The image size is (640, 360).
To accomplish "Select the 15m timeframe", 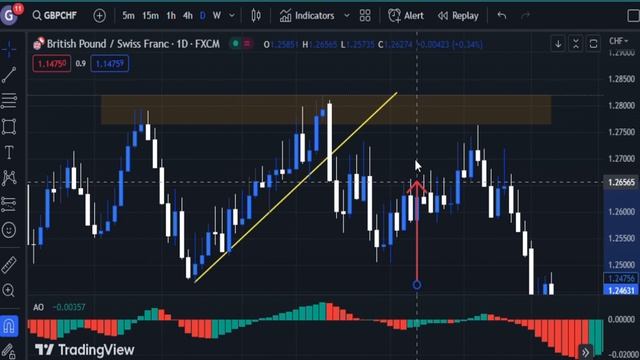I will click(x=150, y=16).
